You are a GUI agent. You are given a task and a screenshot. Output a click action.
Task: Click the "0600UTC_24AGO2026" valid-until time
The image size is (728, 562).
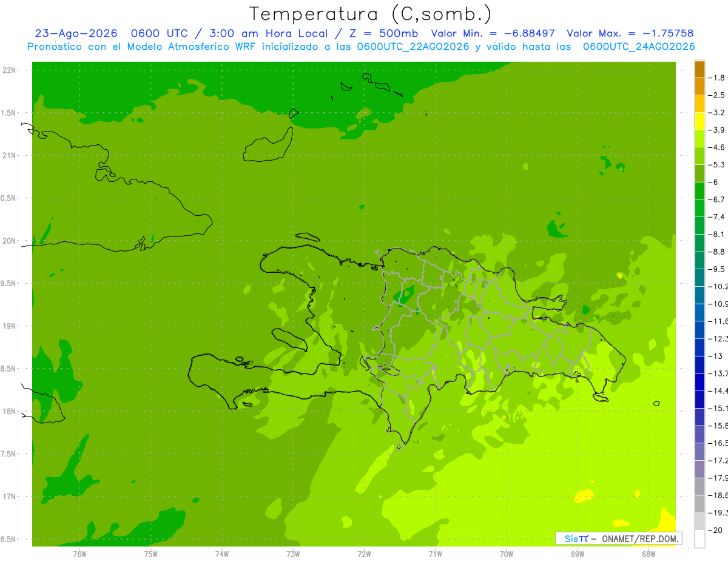(x=639, y=47)
